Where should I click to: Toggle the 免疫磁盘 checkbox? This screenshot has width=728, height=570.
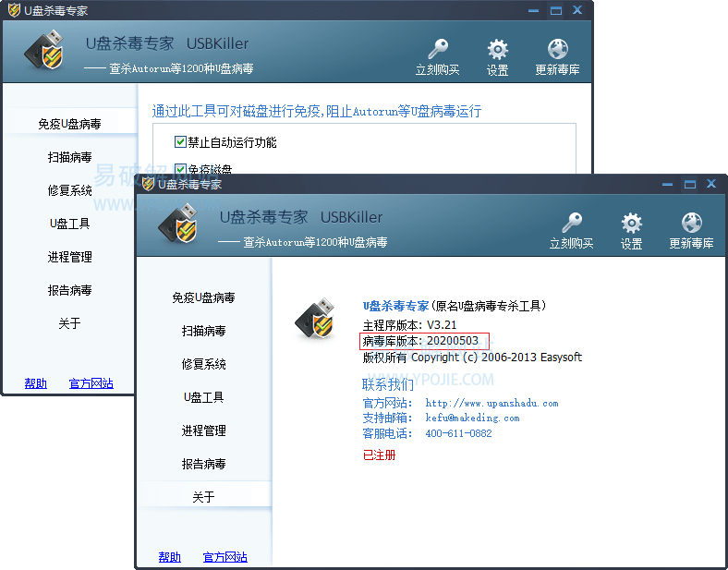[181, 169]
